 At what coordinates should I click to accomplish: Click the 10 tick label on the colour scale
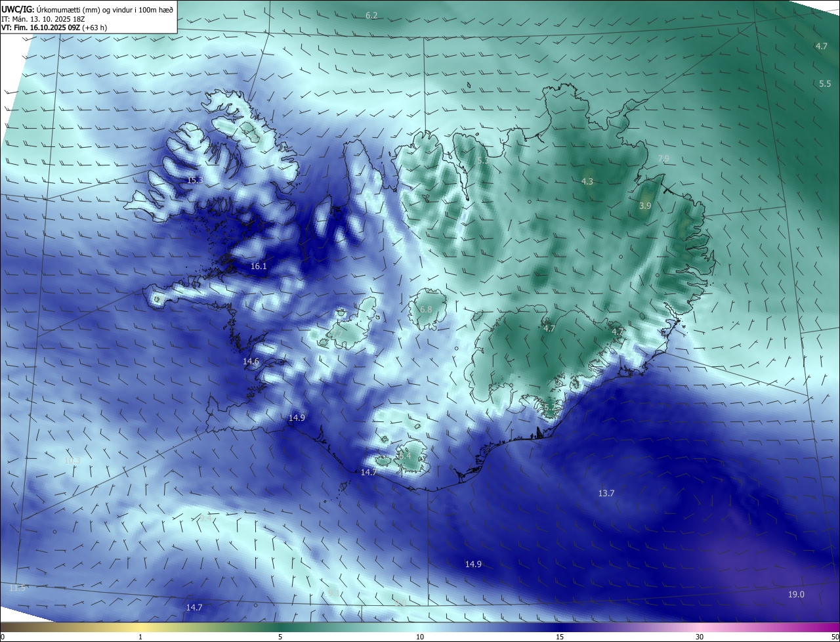point(420,637)
